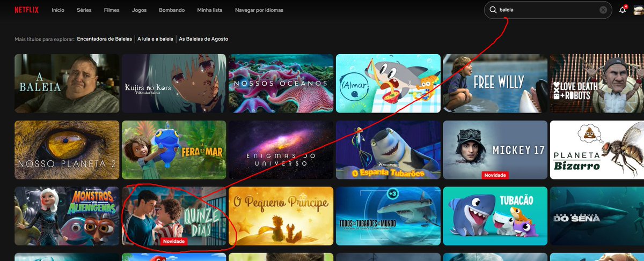
Task: Open the Séries menu item
Action: point(84,10)
